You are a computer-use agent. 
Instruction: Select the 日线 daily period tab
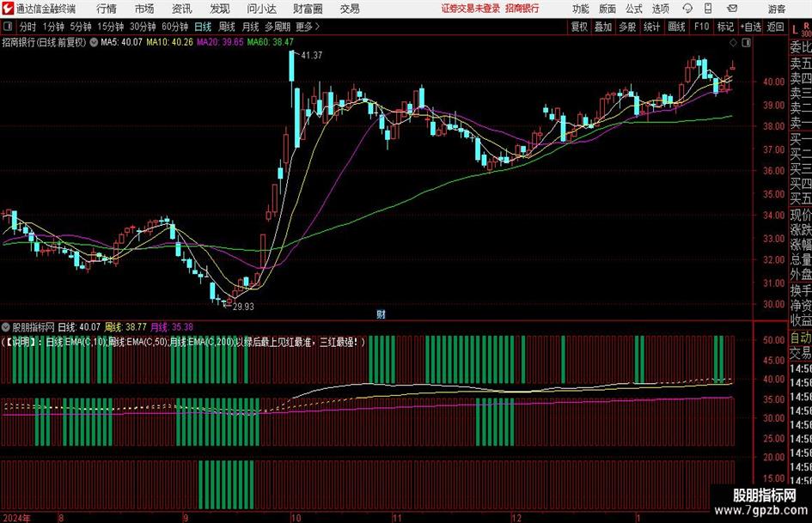pos(203,27)
